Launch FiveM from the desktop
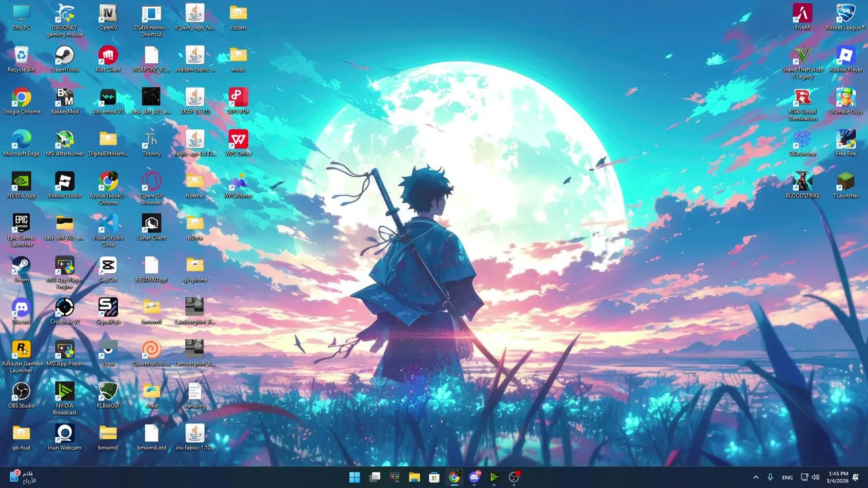The width and height of the screenshot is (868, 488). [x=802, y=18]
